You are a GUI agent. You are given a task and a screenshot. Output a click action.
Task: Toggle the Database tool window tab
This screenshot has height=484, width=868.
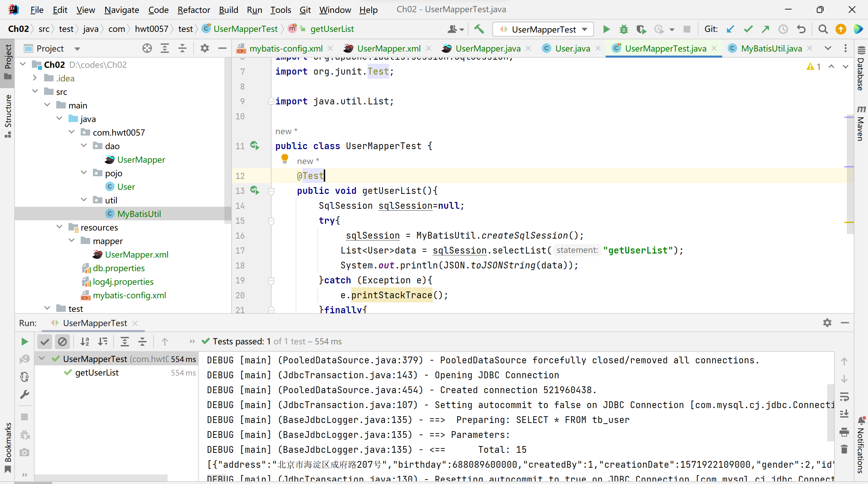click(861, 68)
